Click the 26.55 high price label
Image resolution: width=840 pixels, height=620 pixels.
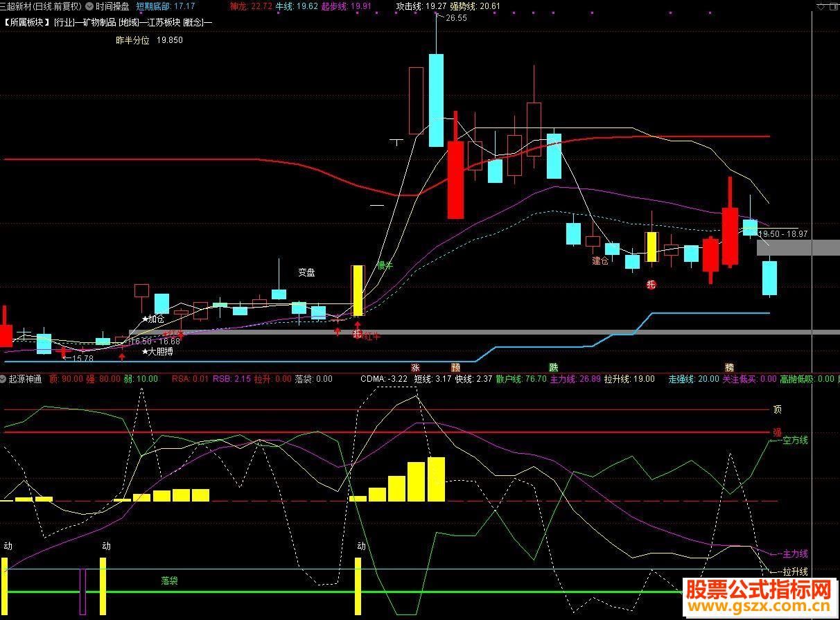(456, 19)
